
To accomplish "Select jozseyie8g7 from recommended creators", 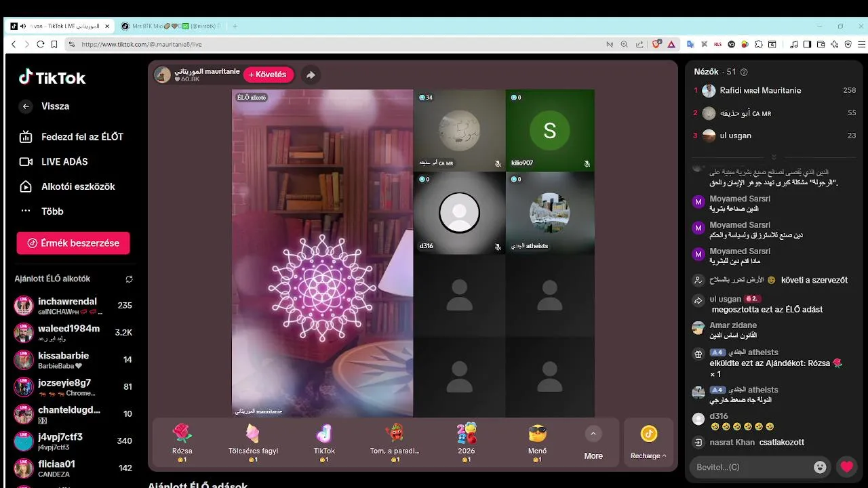I will 73,387.
